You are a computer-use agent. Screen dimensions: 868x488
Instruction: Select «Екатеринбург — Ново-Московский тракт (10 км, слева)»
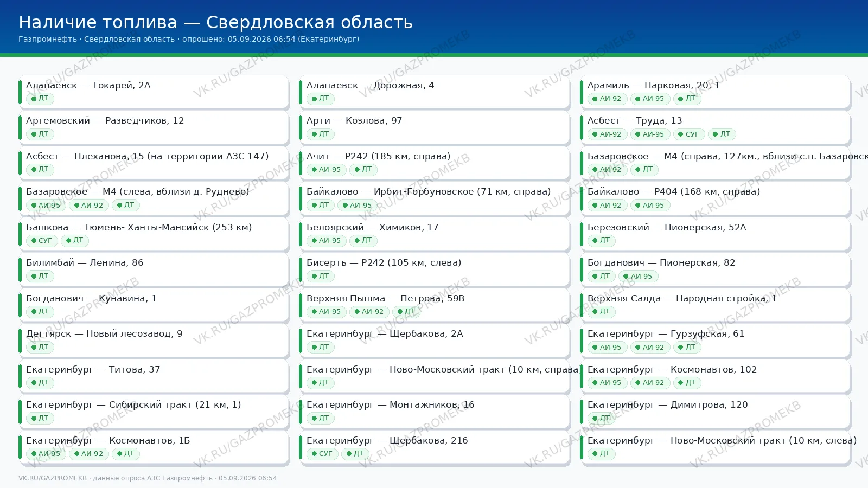(722, 440)
